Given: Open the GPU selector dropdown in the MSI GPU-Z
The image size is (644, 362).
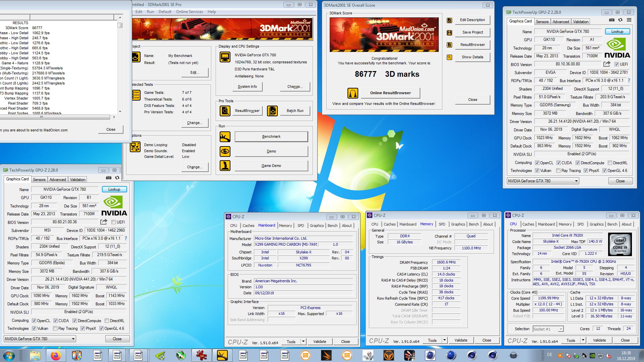Looking at the screenshot, I should tap(40, 339).
